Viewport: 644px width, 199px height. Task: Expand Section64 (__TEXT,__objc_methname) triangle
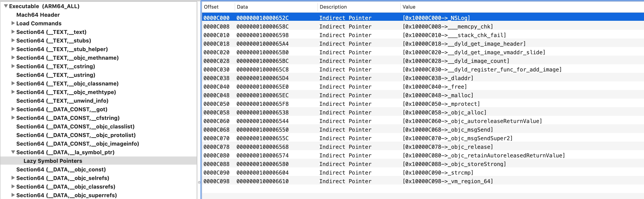(x=13, y=57)
